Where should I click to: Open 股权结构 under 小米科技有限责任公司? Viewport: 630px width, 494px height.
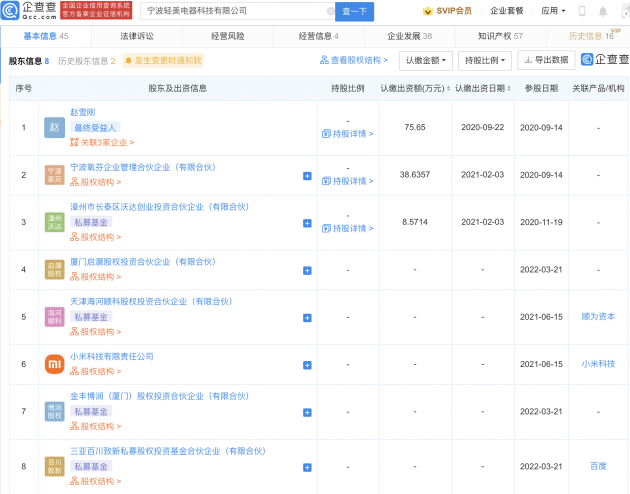click(x=96, y=372)
